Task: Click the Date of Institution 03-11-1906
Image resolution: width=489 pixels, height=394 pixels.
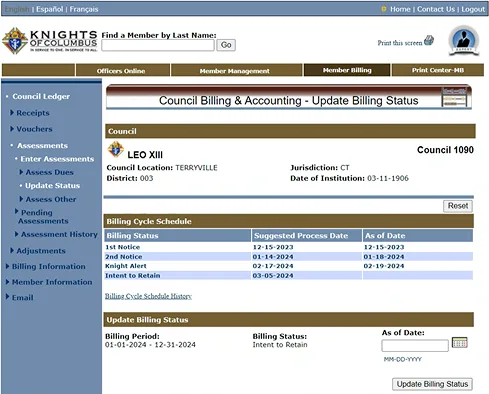Action: pos(388,178)
